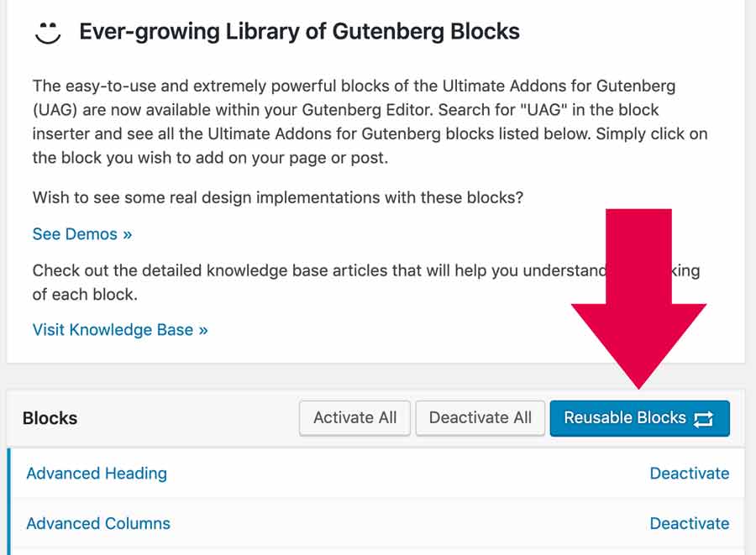The height and width of the screenshot is (555, 756).
Task: Visit the Knowledge Base link
Action: point(120,330)
